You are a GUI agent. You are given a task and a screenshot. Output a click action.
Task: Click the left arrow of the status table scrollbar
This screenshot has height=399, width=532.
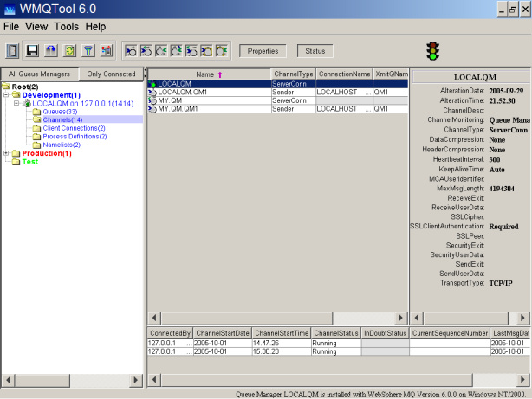coord(154,380)
